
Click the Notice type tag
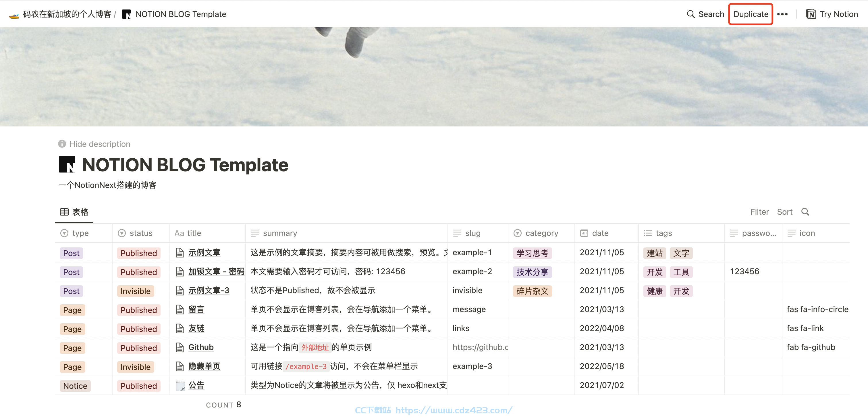pos(75,386)
